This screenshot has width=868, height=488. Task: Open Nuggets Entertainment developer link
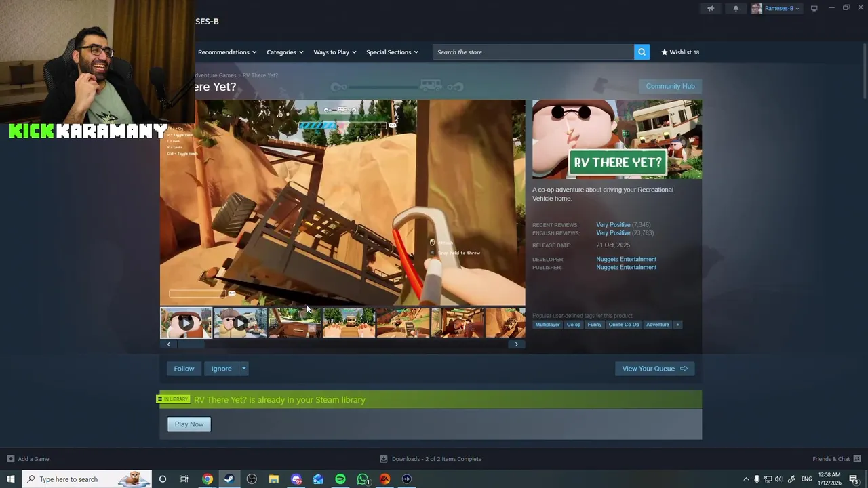[x=626, y=259]
